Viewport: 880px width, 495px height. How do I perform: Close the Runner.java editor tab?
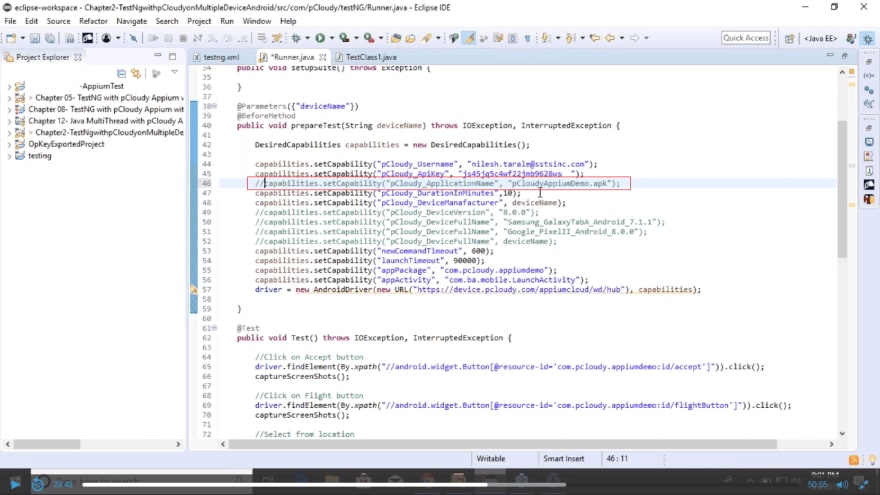(x=323, y=57)
